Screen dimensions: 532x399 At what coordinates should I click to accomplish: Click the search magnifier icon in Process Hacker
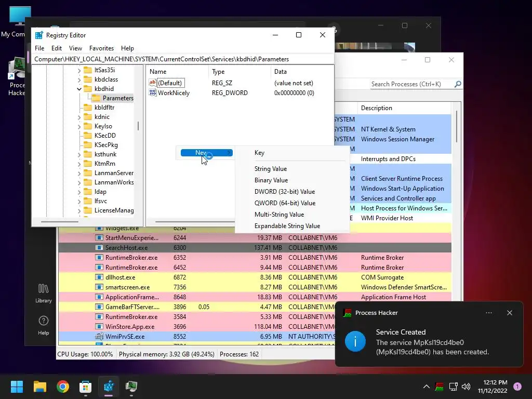coord(458,84)
